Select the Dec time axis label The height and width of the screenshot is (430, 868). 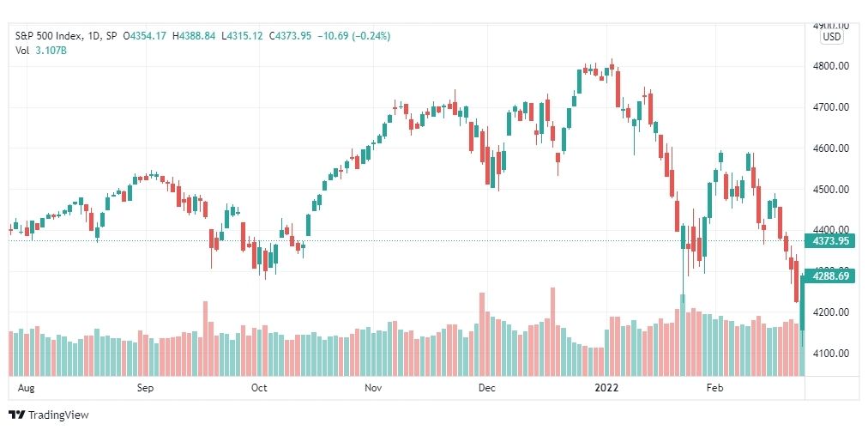(x=487, y=388)
